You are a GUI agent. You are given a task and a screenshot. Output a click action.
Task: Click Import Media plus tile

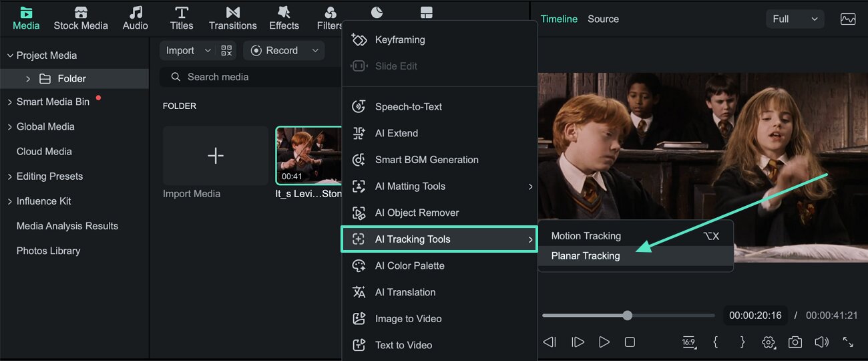(x=216, y=156)
